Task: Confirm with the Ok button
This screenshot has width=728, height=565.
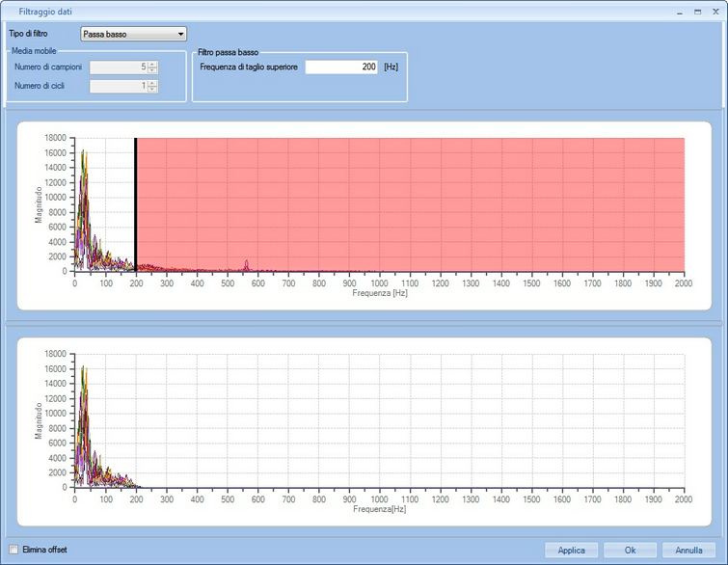Action: click(x=630, y=551)
